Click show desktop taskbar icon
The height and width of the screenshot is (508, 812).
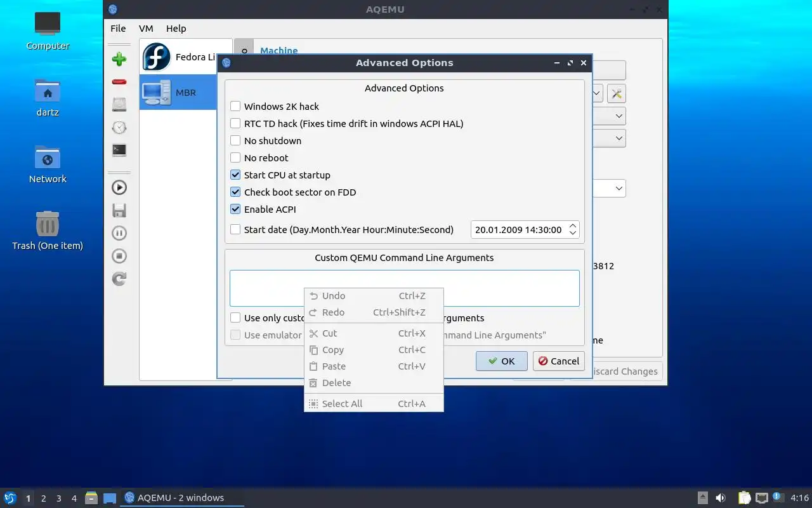[x=110, y=498]
